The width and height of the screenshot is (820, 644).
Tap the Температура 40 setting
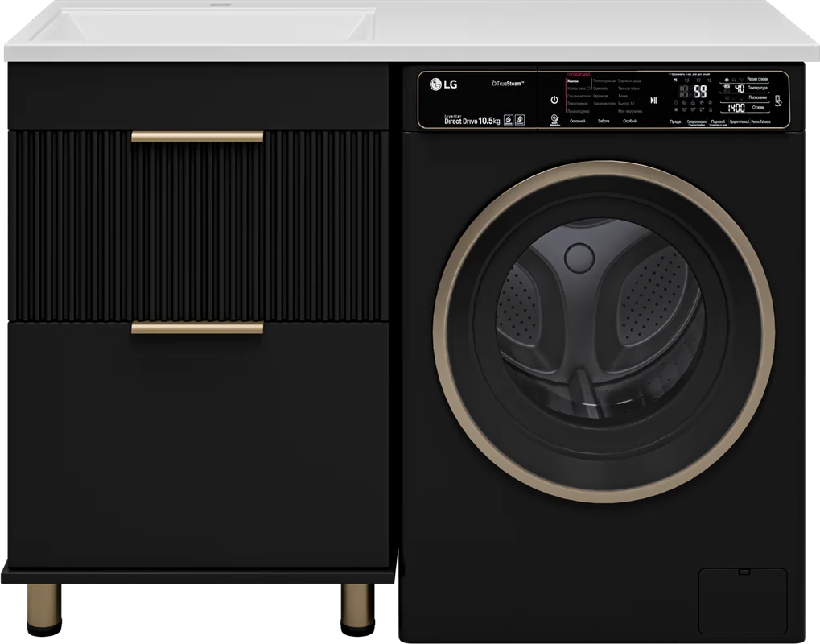744,89
